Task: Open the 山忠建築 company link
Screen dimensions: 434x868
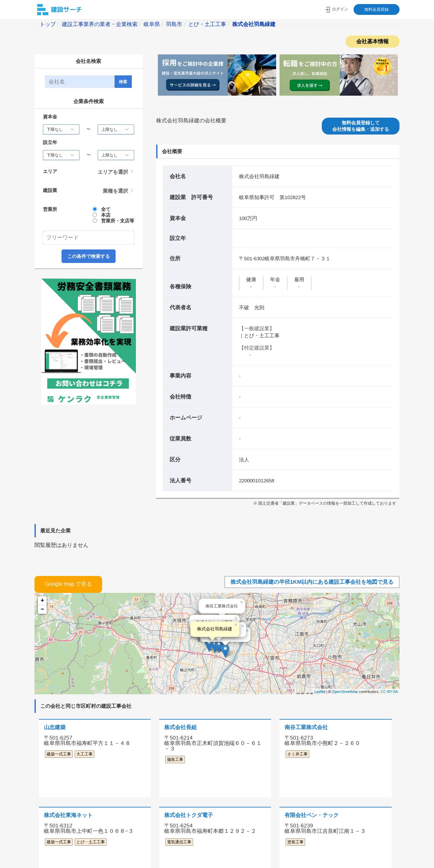Action: tap(55, 727)
